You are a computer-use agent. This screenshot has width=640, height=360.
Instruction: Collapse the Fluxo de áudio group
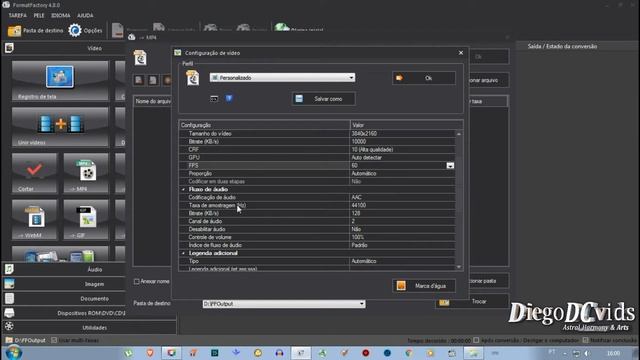click(183, 189)
